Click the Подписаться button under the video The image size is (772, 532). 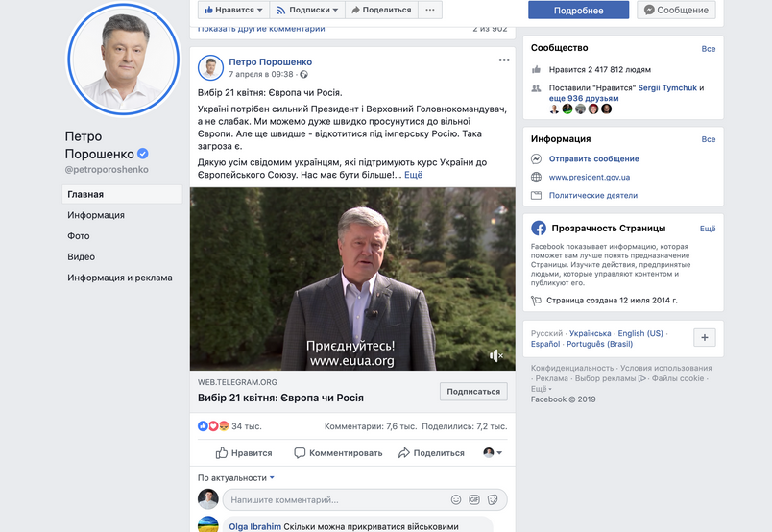tap(473, 391)
